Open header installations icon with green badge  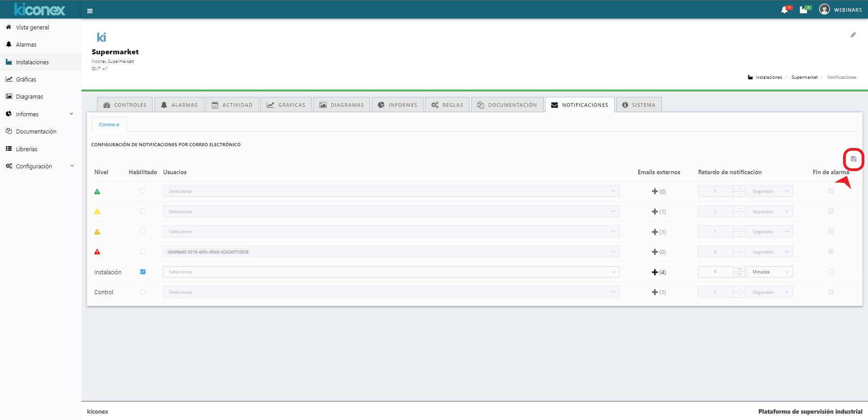(x=804, y=10)
